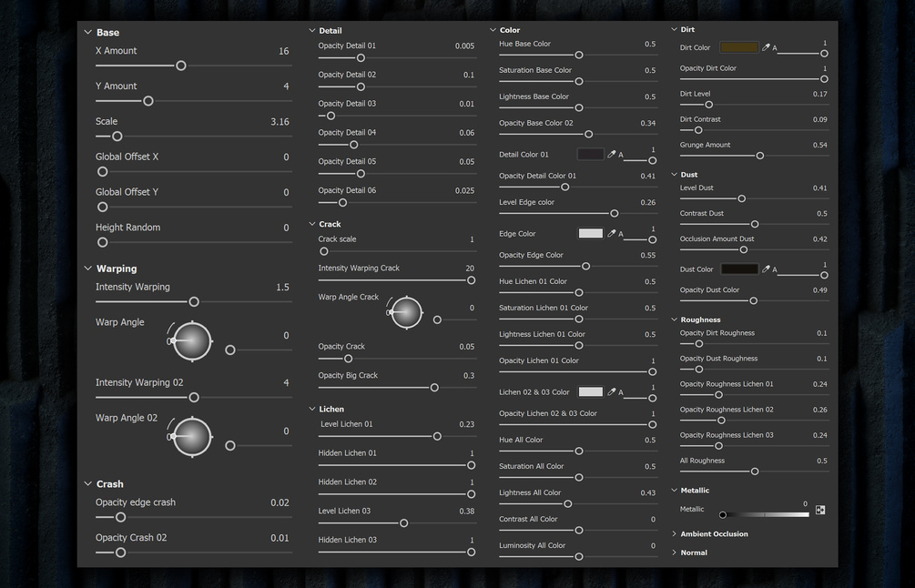The height and width of the screenshot is (588, 915).
Task: Click the Intensity Warping value 1.5
Action: pyautogui.click(x=282, y=288)
